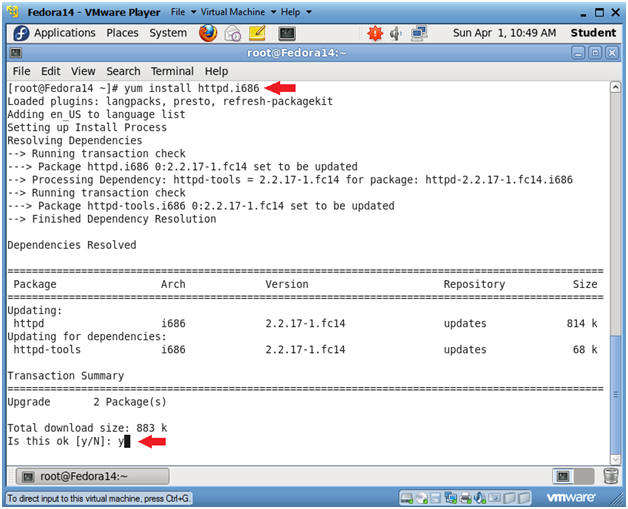
Task: Click 'Upgrade 2 Package(s)' line
Action: [87, 402]
